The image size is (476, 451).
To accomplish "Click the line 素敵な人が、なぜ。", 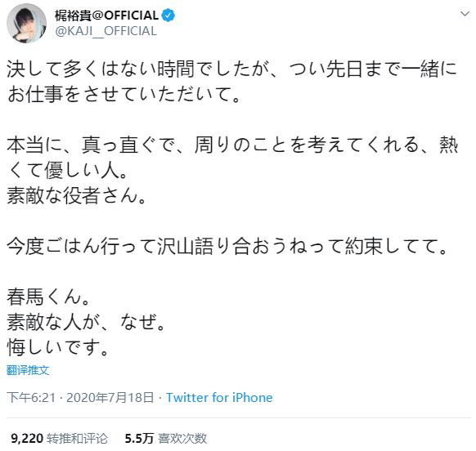I will [86, 321].
